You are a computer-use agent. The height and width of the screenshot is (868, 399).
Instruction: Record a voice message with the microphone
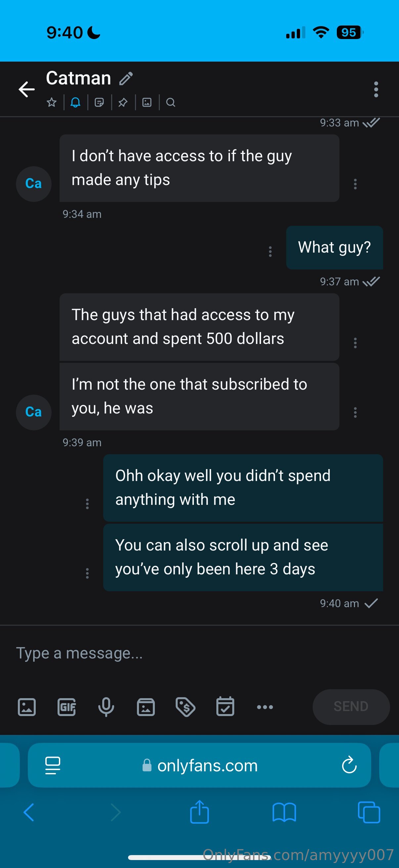coord(106,706)
